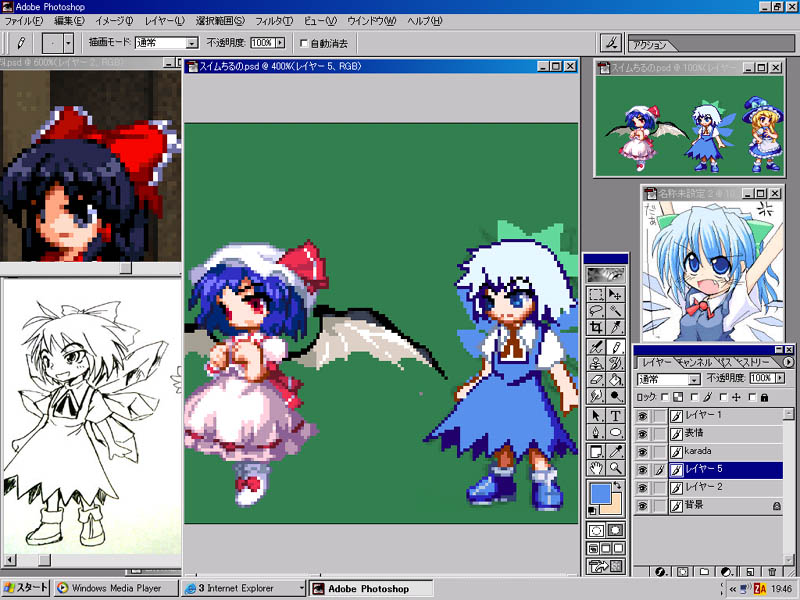Image resolution: width=800 pixels, height=600 pixels.
Task: Open the layers panel opacity arrow
Action: pos(780,378)
